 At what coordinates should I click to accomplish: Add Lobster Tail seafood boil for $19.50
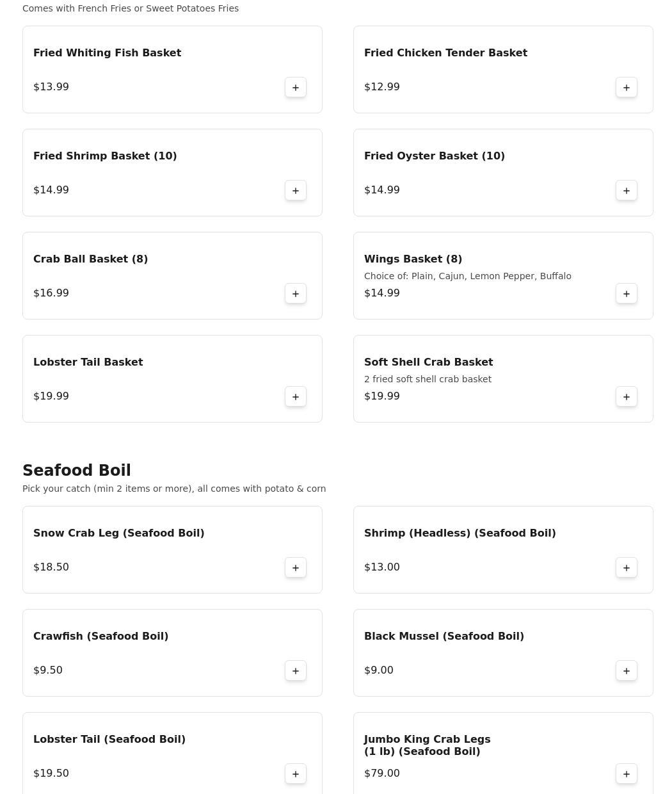point(295,774)
